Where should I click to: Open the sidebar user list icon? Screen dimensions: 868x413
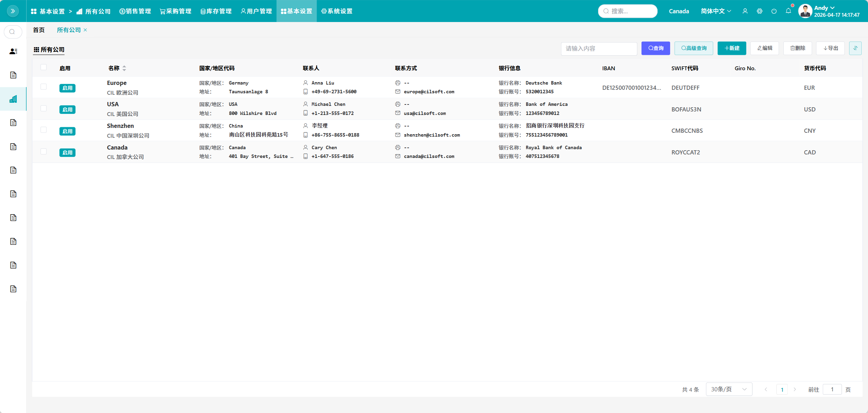(x=13, y=51)
